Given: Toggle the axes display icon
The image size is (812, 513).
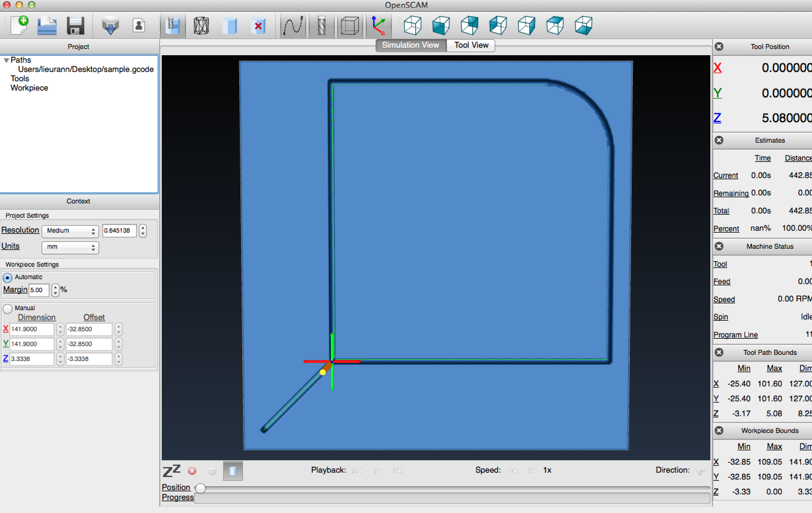Looking at the screenshot, I should click(378, 26).
